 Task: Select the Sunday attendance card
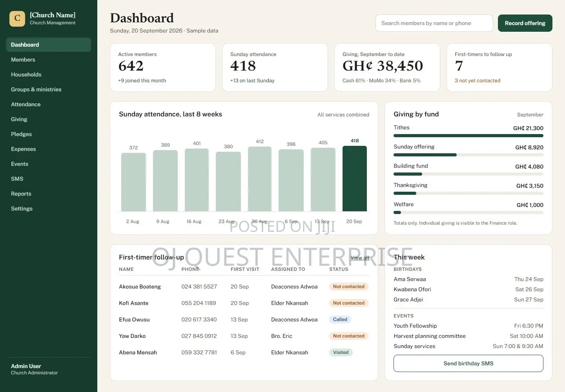(x=275, y=67)
